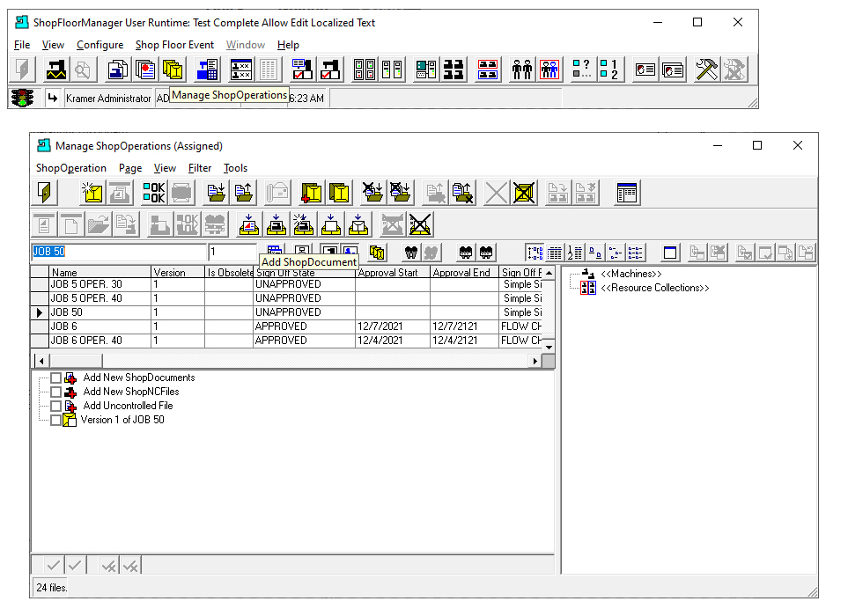848x616 pixels.
Task: Select the JOB 5 OPER. 30 row
Action: coord(287,284)
